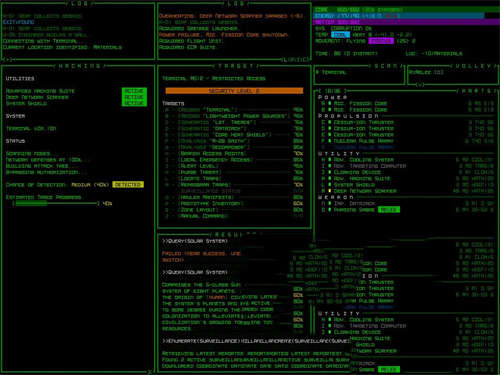
Task: Click the TARGET panel header
Action: (x=236, y=66)
